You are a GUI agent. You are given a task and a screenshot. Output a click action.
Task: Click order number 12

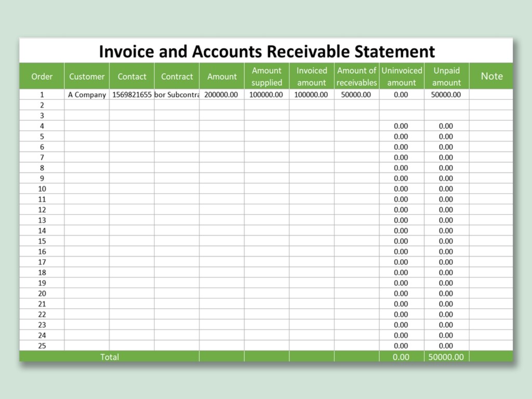pyautogui.click(x=42, y=210)
